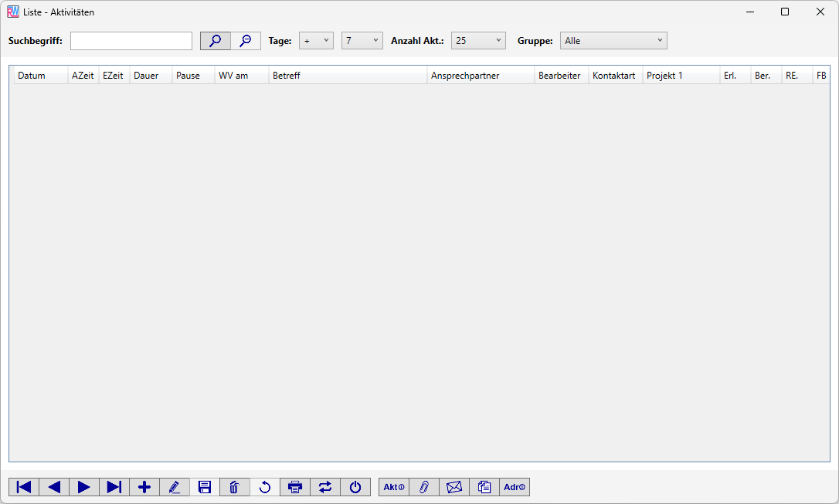Open the Adr address button
Viewport: 839px width, 504px height.
[x=515, y=487]
